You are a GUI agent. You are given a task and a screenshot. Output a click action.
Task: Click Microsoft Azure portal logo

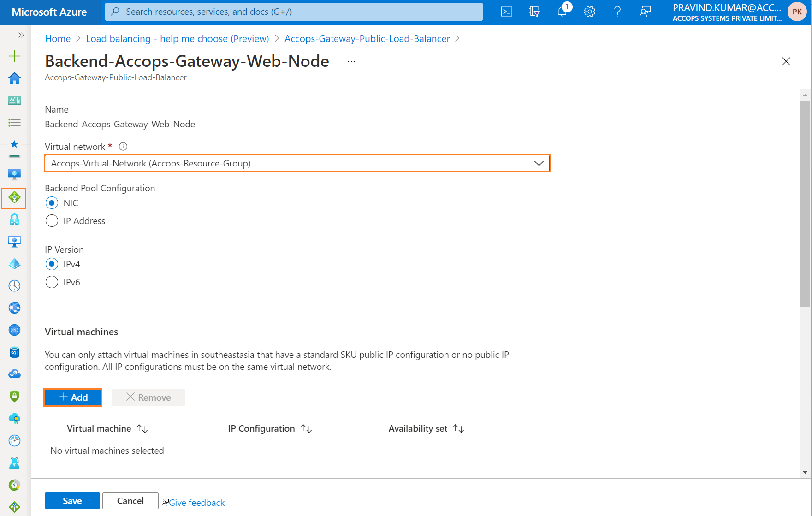pos(49,12)
